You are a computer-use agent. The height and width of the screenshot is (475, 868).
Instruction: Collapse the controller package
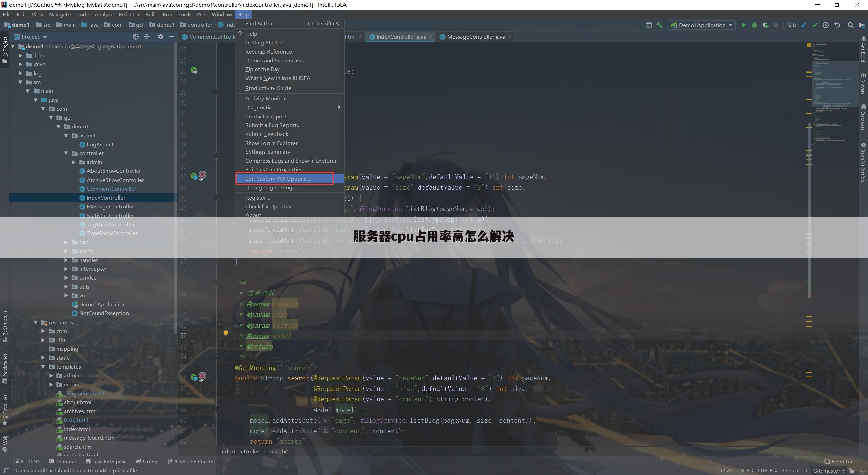point(66,153)
